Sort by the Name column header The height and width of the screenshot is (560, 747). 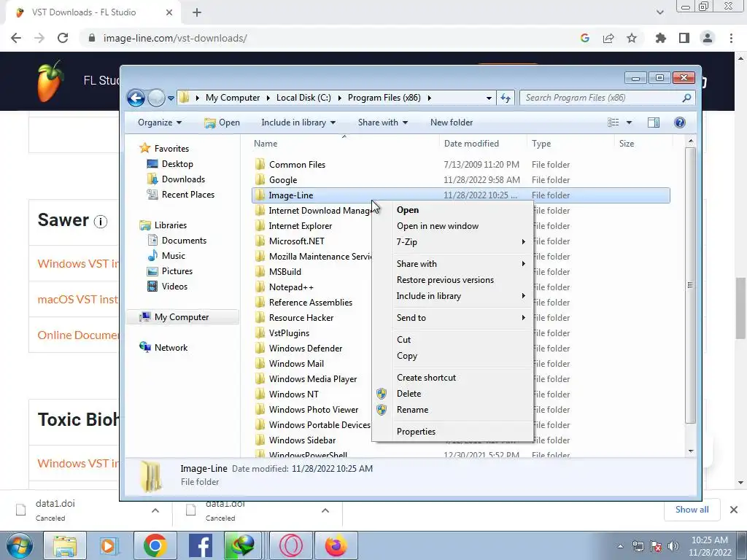click(x=344, y=144)
